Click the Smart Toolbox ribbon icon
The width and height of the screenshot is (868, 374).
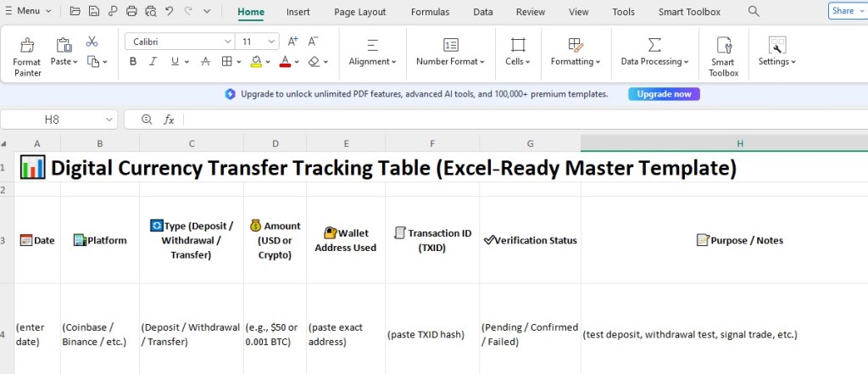tap(723, 56)
